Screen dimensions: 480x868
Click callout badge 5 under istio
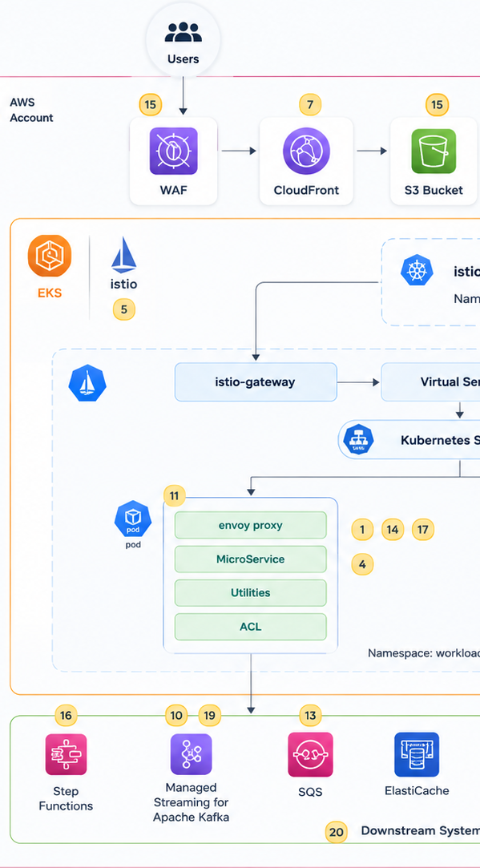click(x=124, y=309)
